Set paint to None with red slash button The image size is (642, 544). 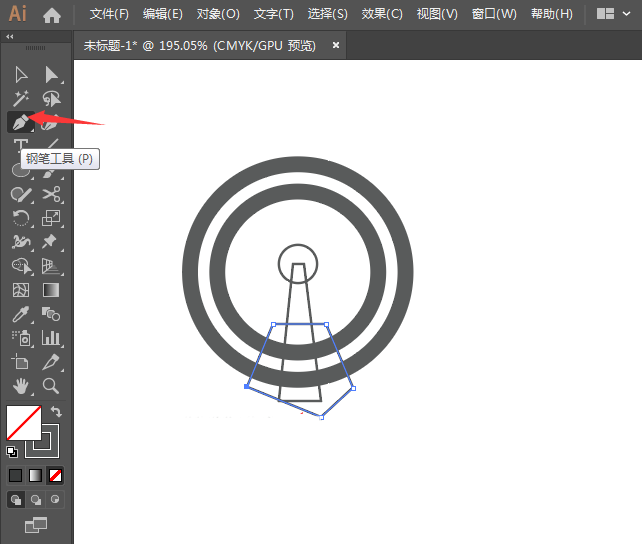(56, 475)
